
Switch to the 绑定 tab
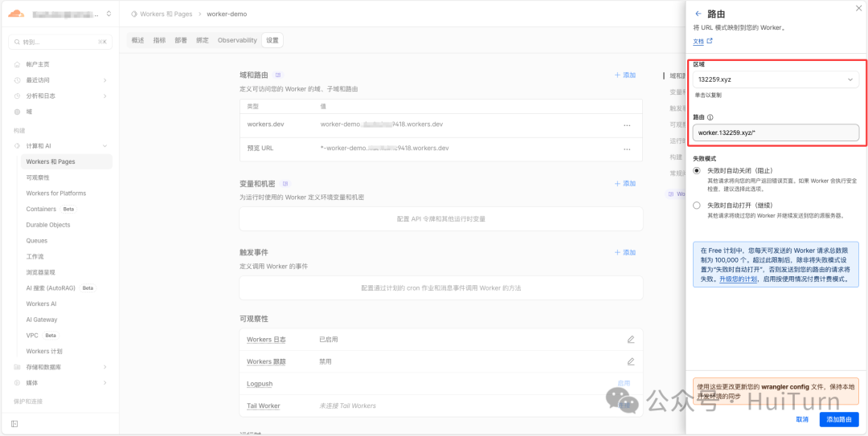[203, 40]
